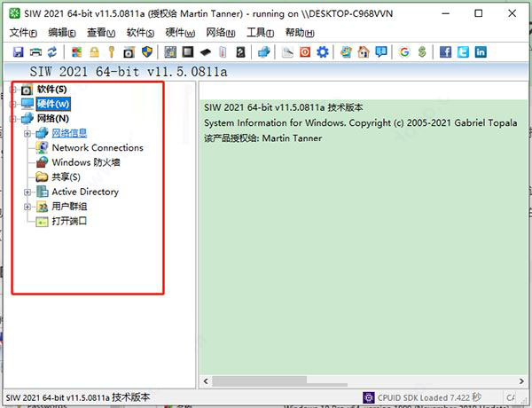Open the 查看(V) menu
Screen dimensions: 532x408
pos(101,33)
